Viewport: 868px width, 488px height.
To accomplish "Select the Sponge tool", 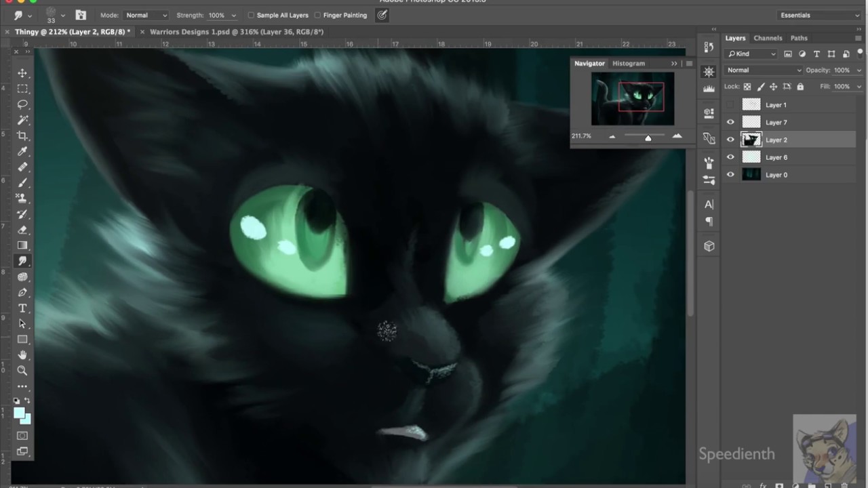I will point(22,277).
